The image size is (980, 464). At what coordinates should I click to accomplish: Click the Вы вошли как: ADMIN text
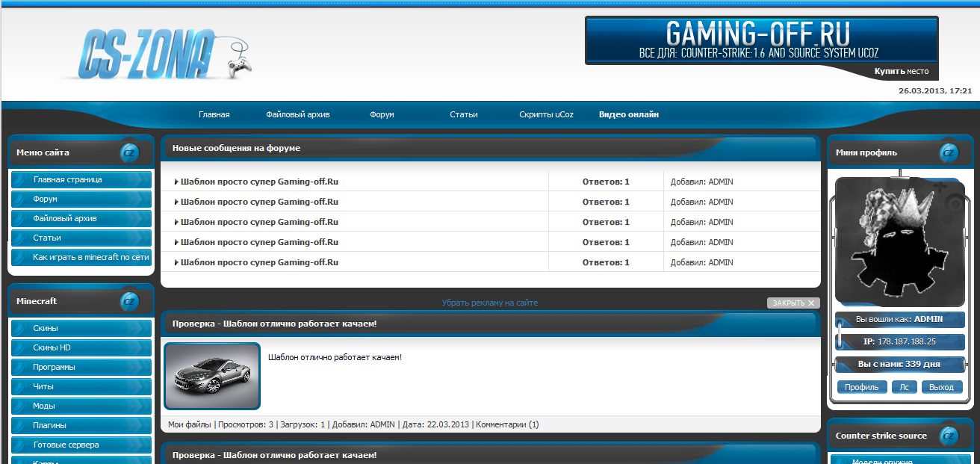tap(899, 319)
